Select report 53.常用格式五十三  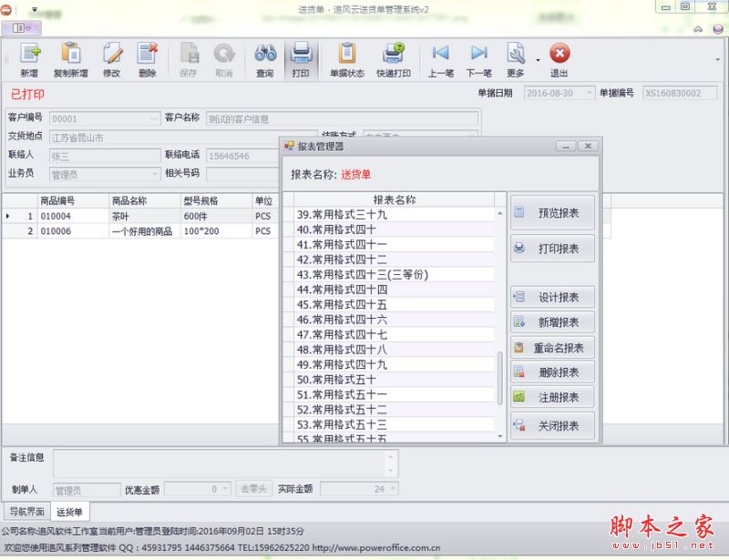tap(395, 424)
